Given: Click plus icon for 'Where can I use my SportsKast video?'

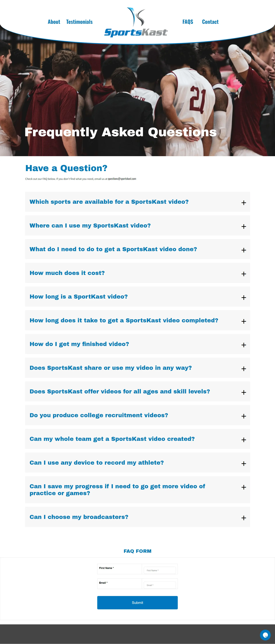Looking at the screenshot, I should [244, 227].
